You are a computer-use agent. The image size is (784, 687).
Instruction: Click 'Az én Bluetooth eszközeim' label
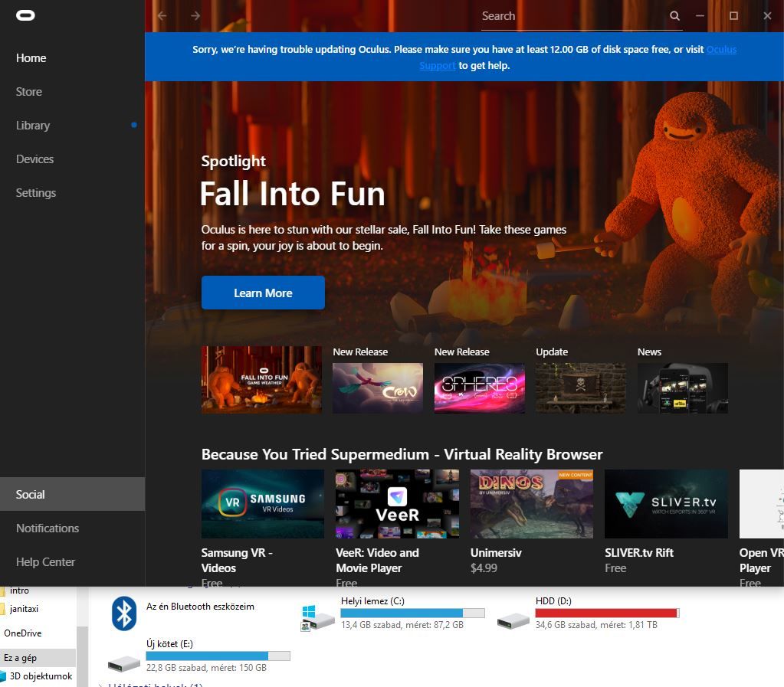(200, 607)
